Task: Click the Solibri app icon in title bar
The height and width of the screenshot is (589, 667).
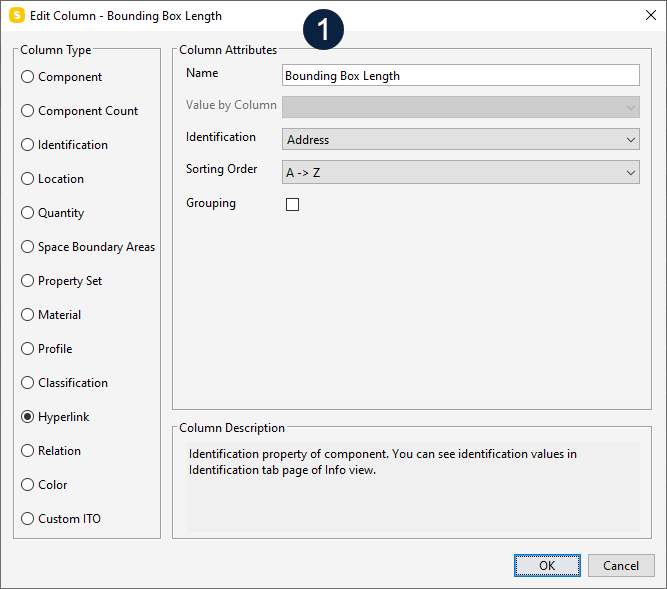Action: [17, 16]
